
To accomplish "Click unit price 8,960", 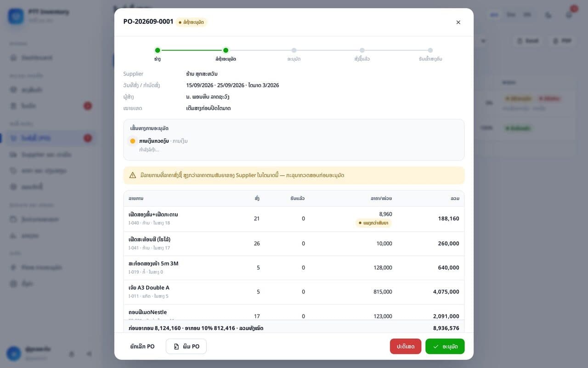I will click(x=385, y=214).
